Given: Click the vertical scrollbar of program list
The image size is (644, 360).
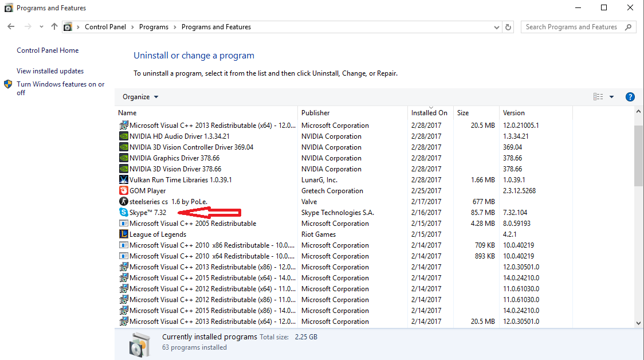Looking at the screenshot, I should point(639,155).
